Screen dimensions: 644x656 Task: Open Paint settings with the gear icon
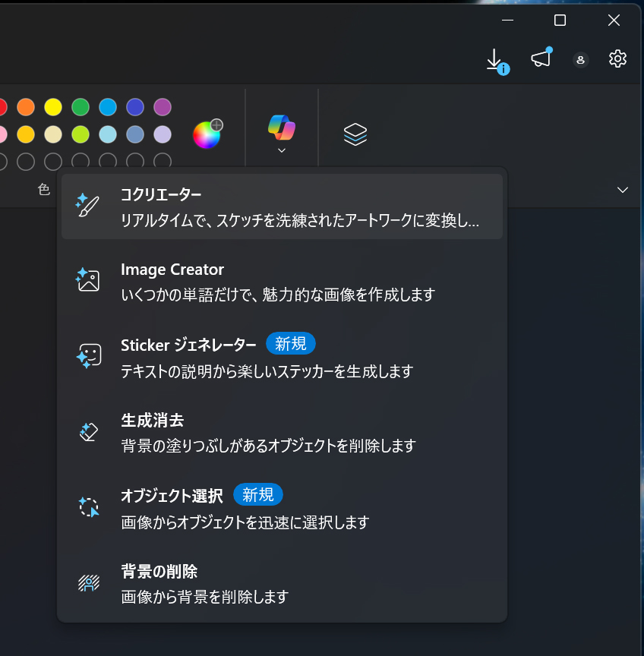coord(617,58)
